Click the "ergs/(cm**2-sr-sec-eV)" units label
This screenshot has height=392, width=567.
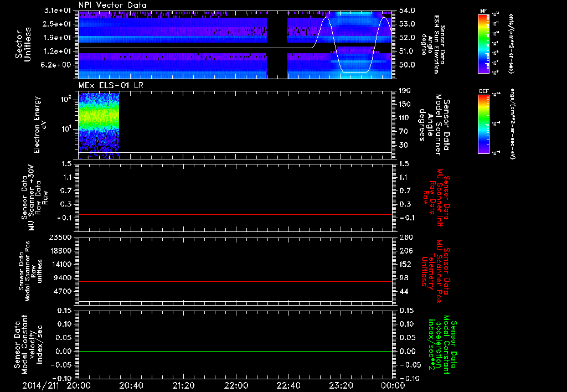(512, 124)
